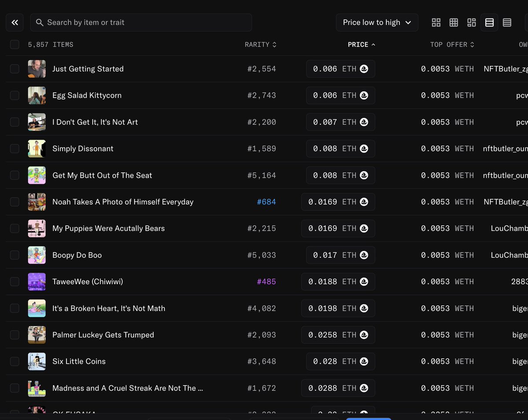Check the Egg Salad Kittycorn checkbox
Screen dimensions: 528x420
click(x=15, y=95)
